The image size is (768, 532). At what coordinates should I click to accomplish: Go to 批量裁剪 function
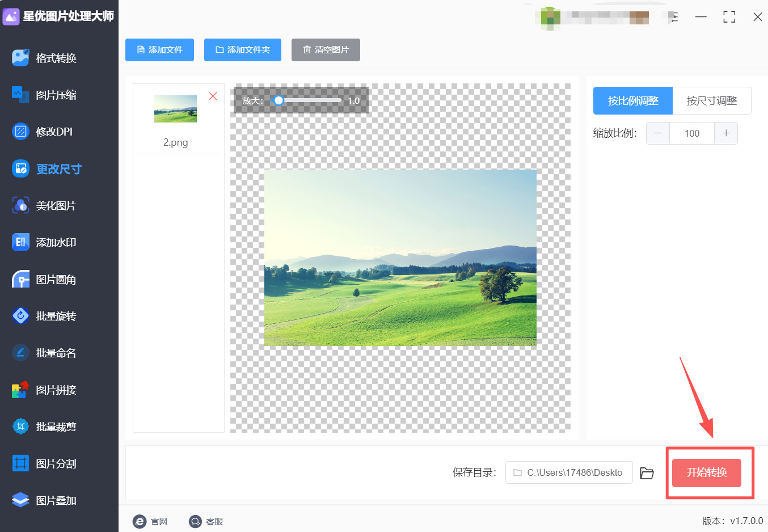(56, 427)
